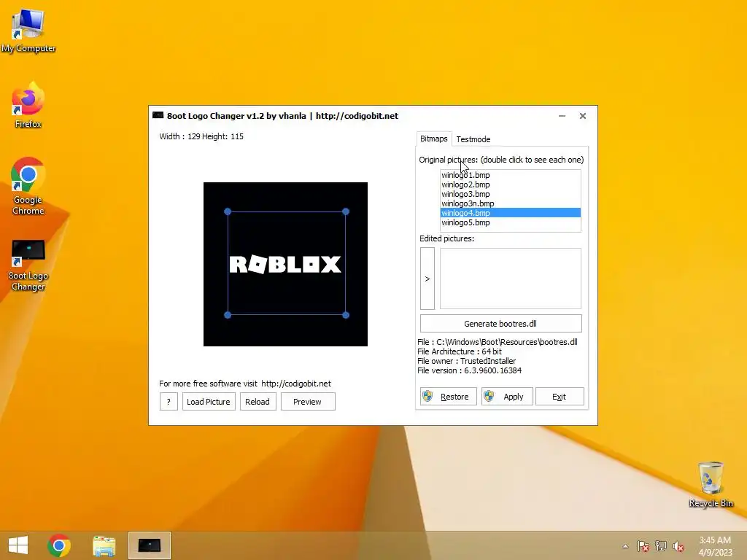Close the 8oot Logo Changer window
Image resolution: width=747 pixels, height=560 pixels.
click(583, 116)
